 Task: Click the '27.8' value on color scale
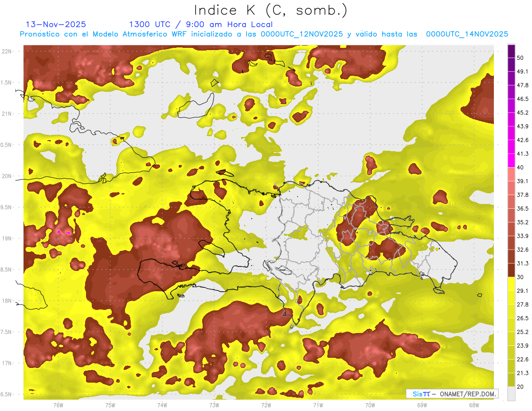[523, 305]
